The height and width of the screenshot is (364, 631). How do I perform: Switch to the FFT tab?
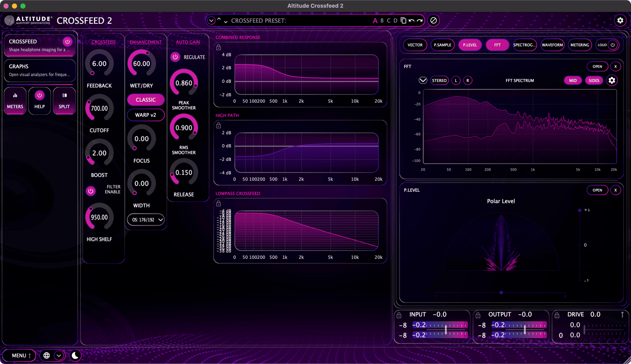pos(497,45)
